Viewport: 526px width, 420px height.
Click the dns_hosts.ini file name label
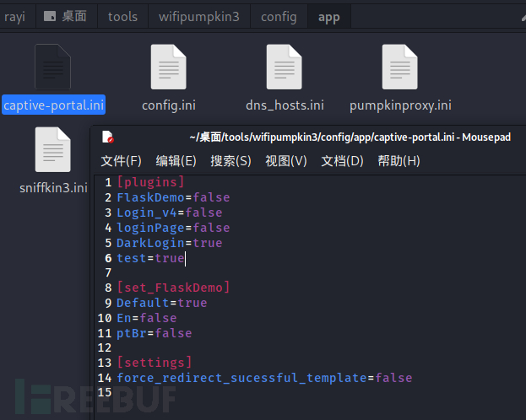[x=285, y=105]
